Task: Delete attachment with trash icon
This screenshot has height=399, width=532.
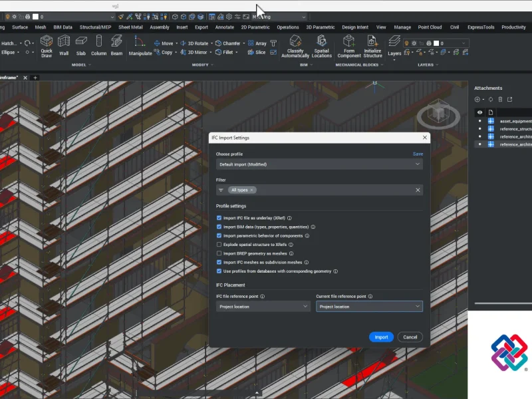Action: [x=500, y=99]
